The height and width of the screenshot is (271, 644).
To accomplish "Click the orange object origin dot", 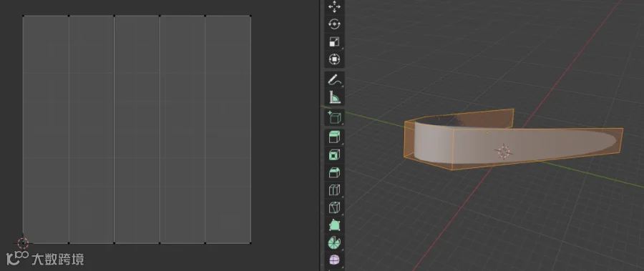I will click(x=487, y=133).
